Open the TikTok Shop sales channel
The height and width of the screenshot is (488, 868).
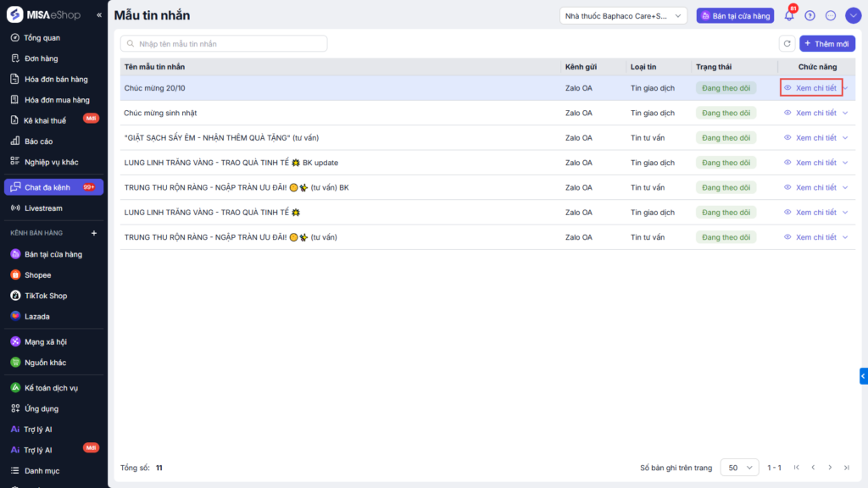click(45, 296)
